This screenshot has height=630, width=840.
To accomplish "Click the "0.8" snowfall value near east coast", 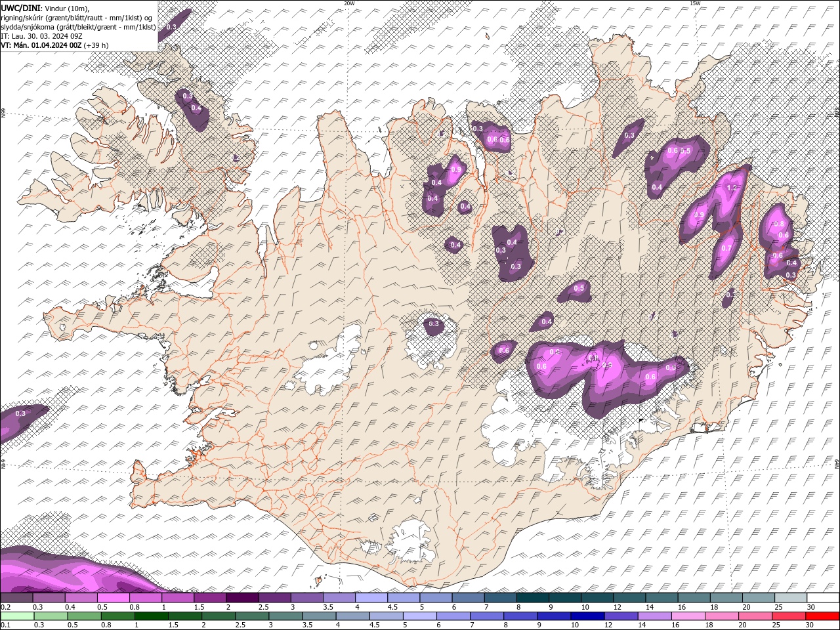I will point(780,224).
